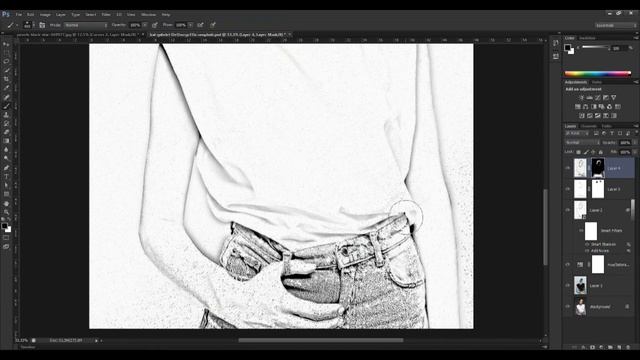Viewport: 640px width, 360px height.
Task: Add a Threshold adjustment
Action: coord(598,116)
